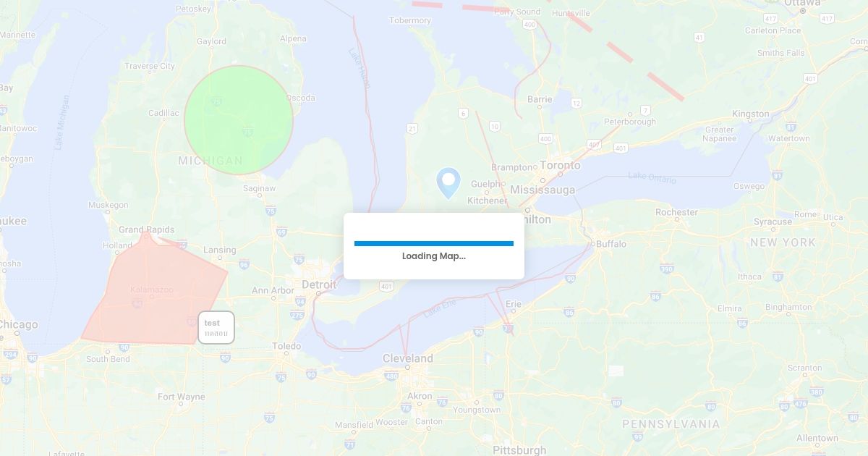
Task: Click the I-96 shield near Lansing
Action: click(244, 264)
